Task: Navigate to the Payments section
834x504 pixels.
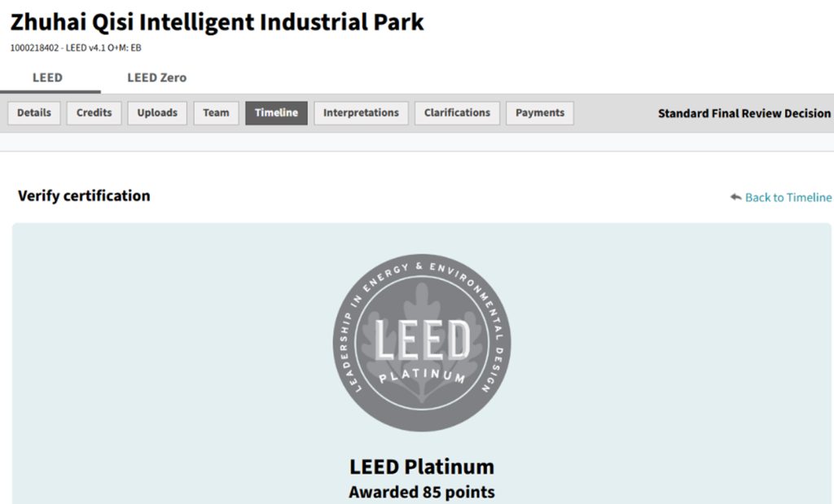Action: (539, 113)
